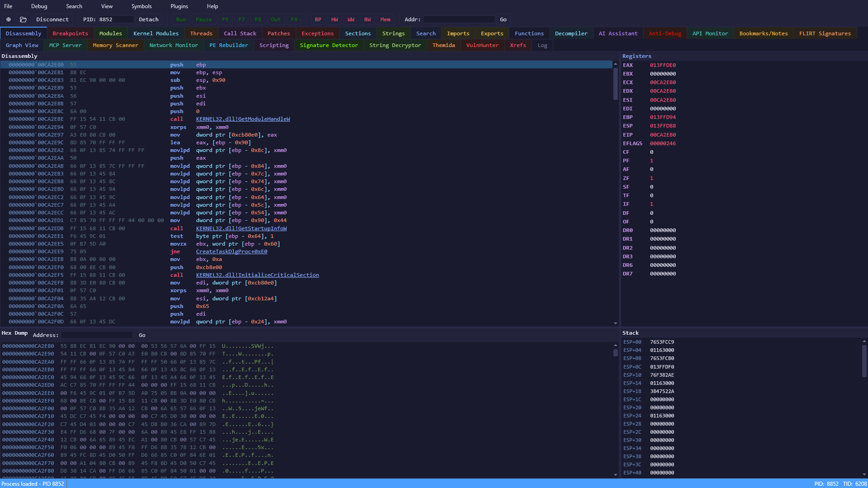The width and height of the screenshot is (868, 488).
Task: Click the toolbar Addr input field
Action: 458,19
